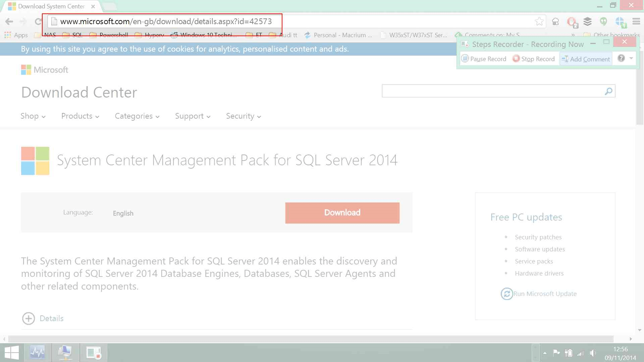Click the red shield extension icon
This screenshot has width=644, height=362.
pyautogui.click(x=572, y=22)
